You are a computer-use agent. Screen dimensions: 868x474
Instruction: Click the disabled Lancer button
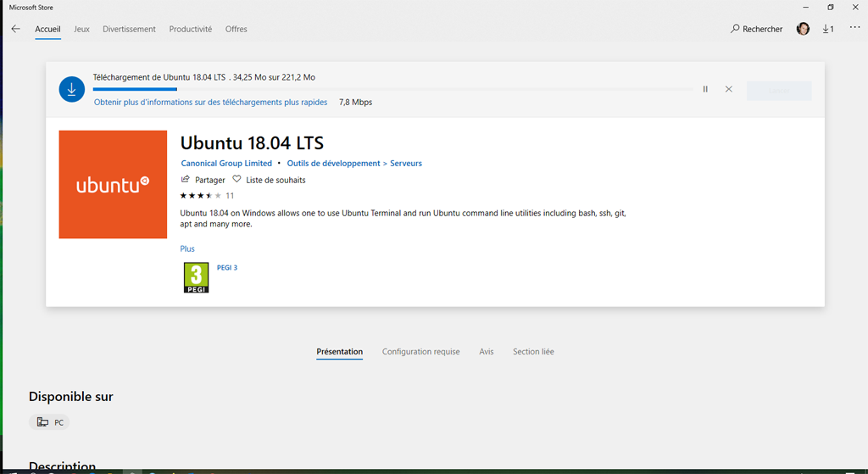779,91
